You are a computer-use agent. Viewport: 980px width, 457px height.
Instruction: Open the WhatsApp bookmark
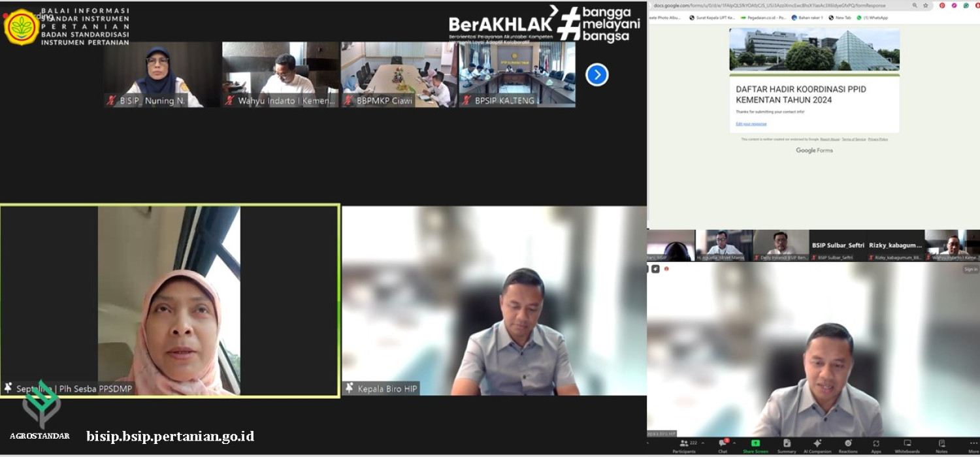pyautogui.click(x=872, y=18)
